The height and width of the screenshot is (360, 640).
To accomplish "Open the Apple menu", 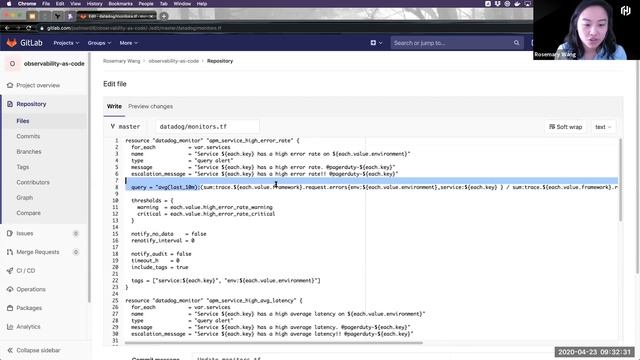I will (9, 4).
